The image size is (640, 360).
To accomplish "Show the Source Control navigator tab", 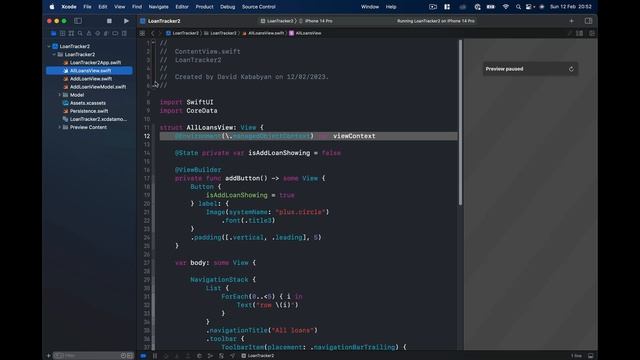I will pos(62,33).
